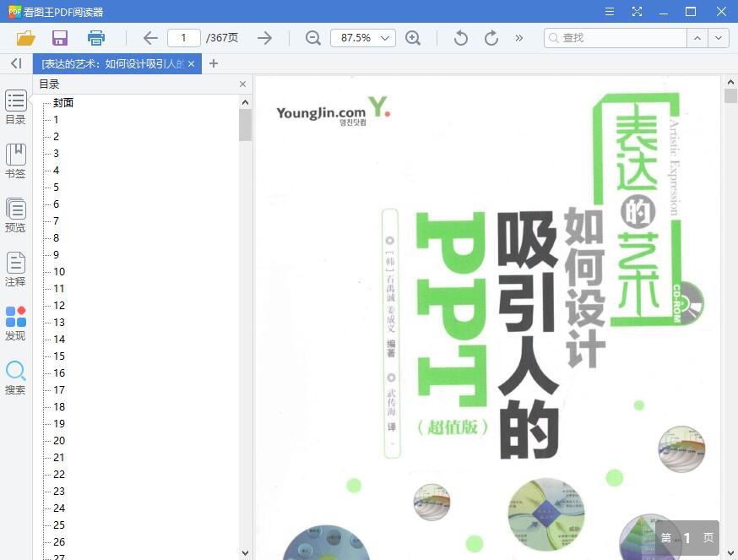Select outline entry 10
Screen dimensions: 738x560
coord(59,272)
